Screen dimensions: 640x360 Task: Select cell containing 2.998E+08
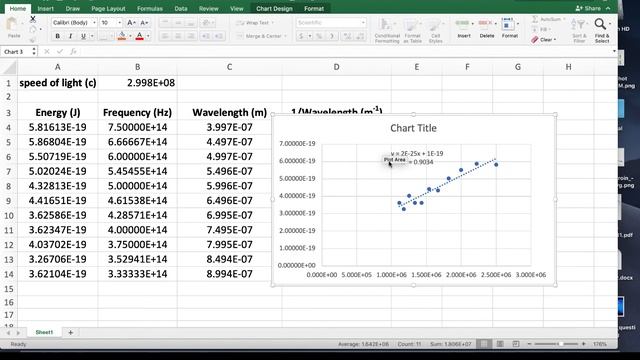tap(138, 83)
